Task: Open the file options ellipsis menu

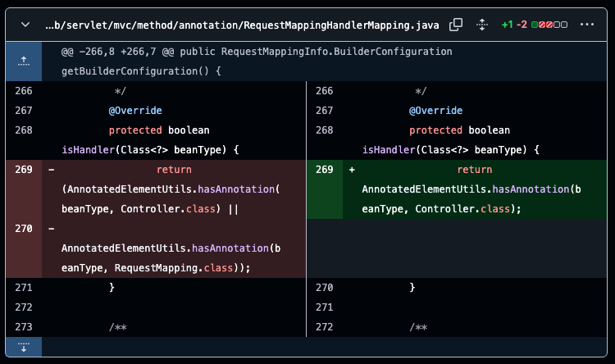Action: (587, 25)
